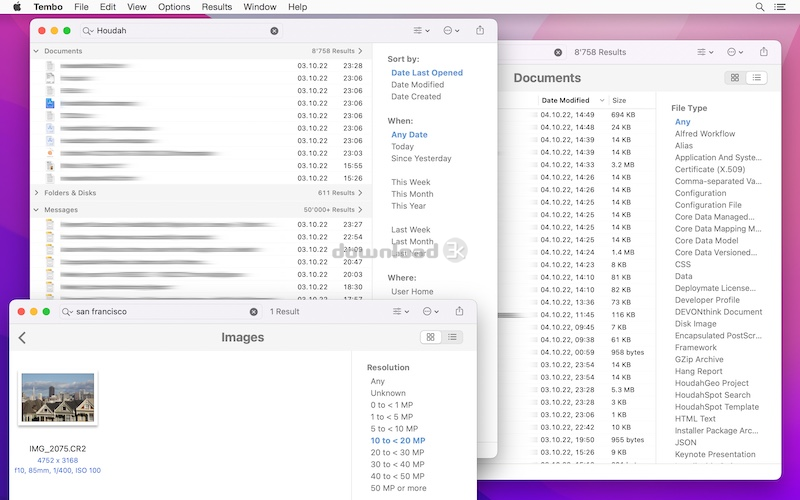Show all 50'000+ Messages results

click(x=333, y=210)
